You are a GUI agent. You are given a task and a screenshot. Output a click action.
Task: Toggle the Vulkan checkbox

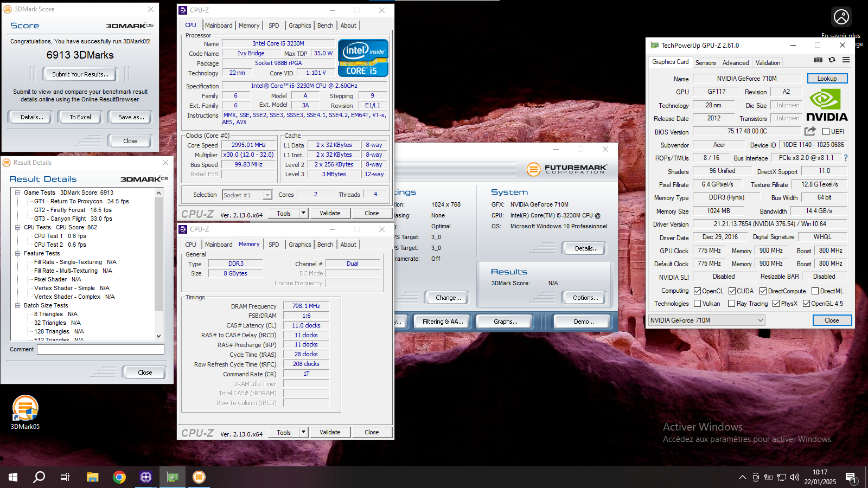pos(698,304)
